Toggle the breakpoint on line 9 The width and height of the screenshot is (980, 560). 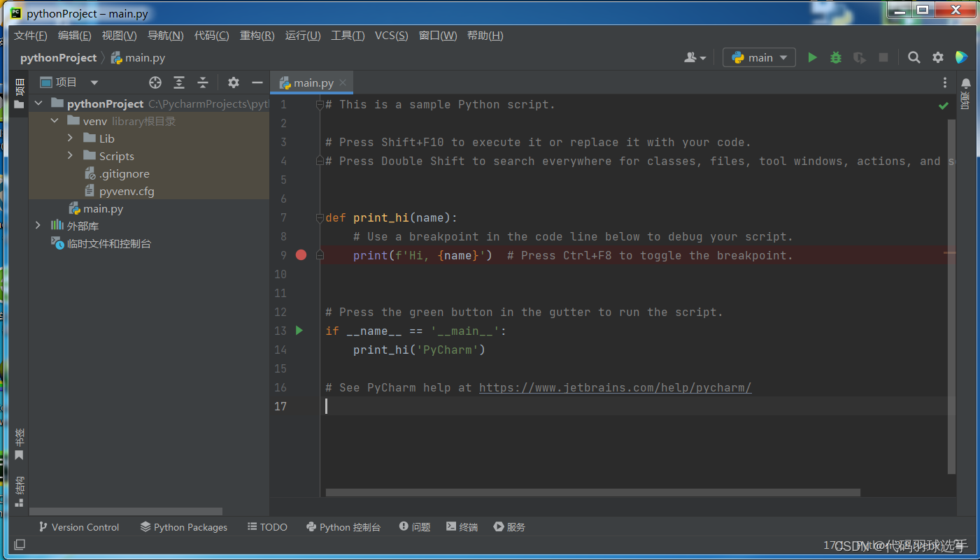click(x=301, y=255)
